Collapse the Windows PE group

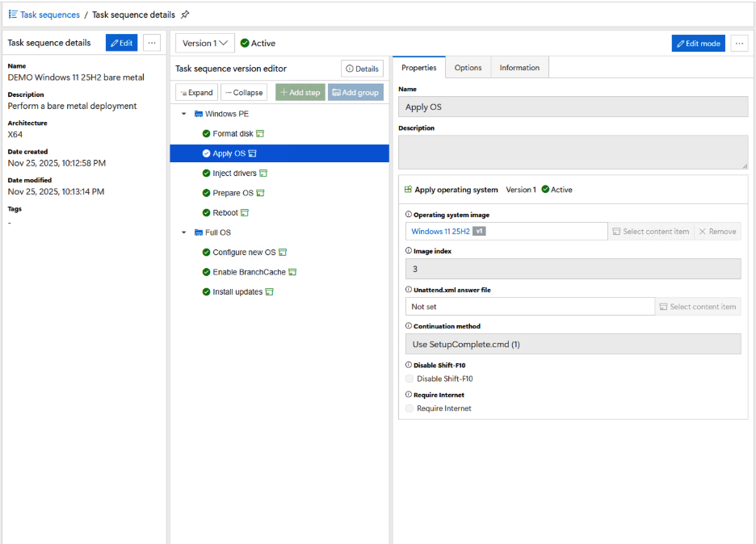click(x=184, y=115)
